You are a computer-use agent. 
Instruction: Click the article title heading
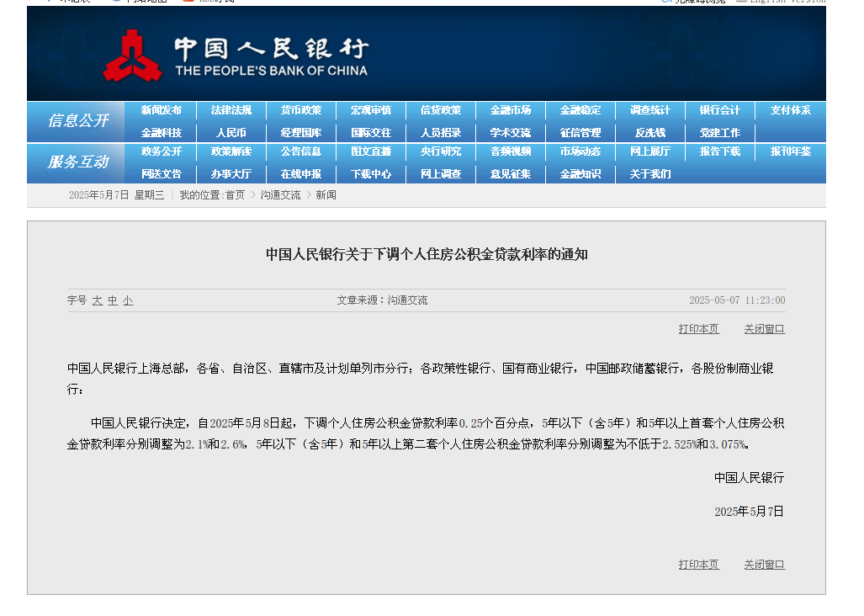427,254
